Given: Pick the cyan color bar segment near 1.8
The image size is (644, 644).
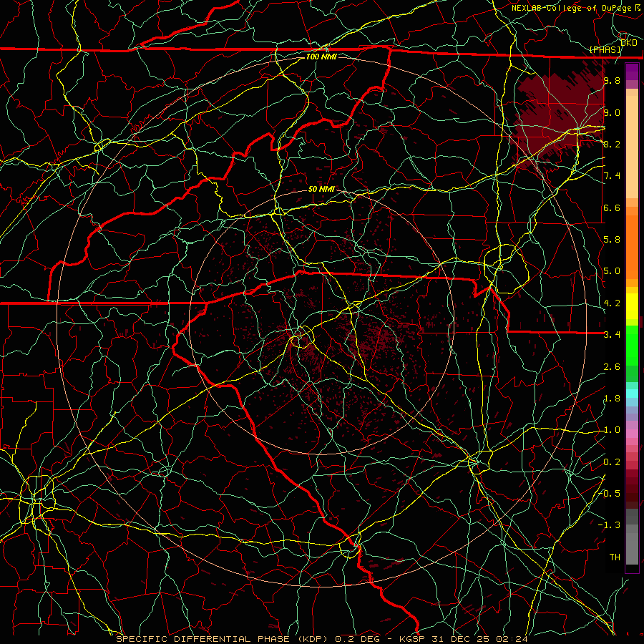Looking at the screenshot, I should click(632, 394).
